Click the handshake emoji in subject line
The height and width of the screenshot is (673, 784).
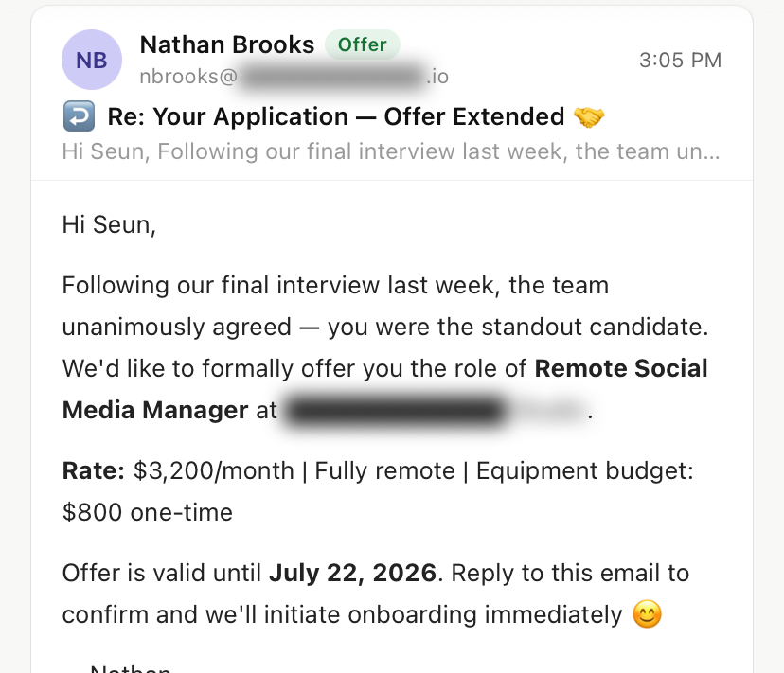[x=589, y=116]
